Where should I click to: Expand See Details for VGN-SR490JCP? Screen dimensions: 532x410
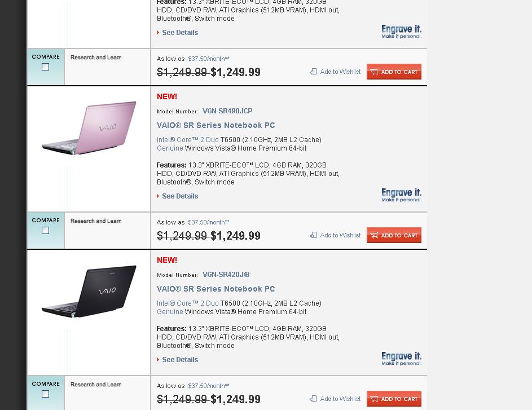coord(180,196)
